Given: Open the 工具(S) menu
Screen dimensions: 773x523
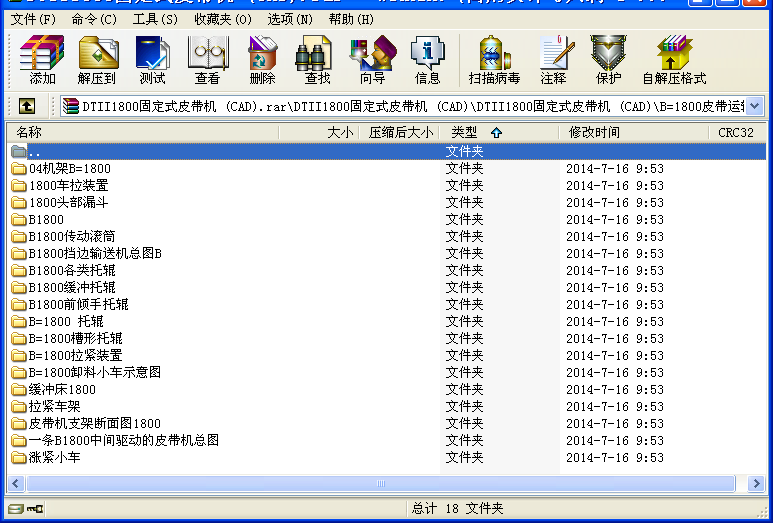Looking at the screenshot, I should coord(155,20).
